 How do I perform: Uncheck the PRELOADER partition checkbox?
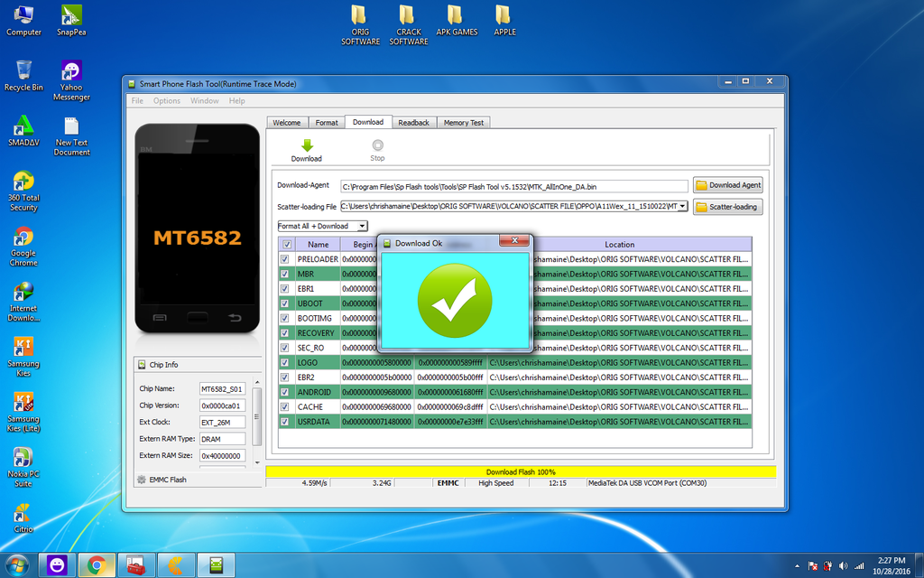[x=287, y=259]
